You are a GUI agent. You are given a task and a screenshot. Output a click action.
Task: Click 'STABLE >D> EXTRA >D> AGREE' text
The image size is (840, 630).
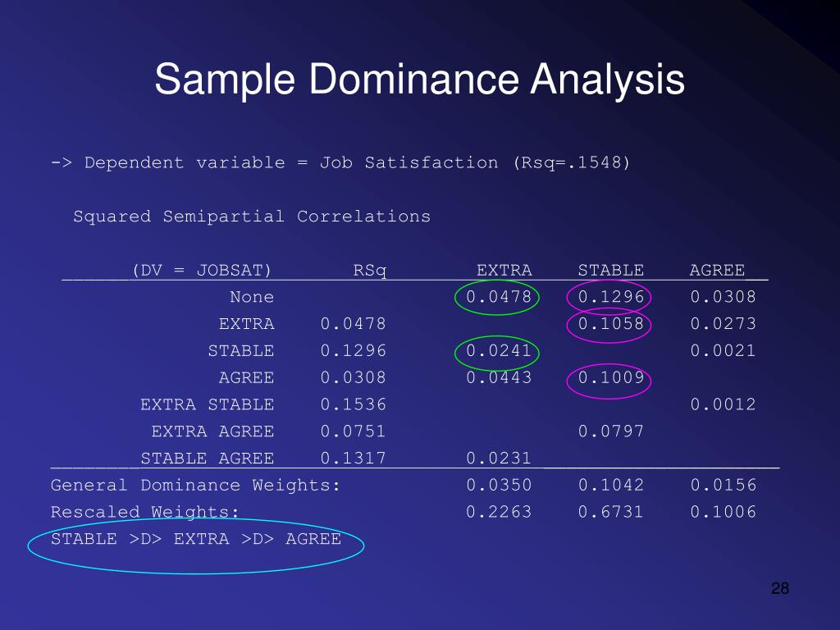click(x=196, y=538)
